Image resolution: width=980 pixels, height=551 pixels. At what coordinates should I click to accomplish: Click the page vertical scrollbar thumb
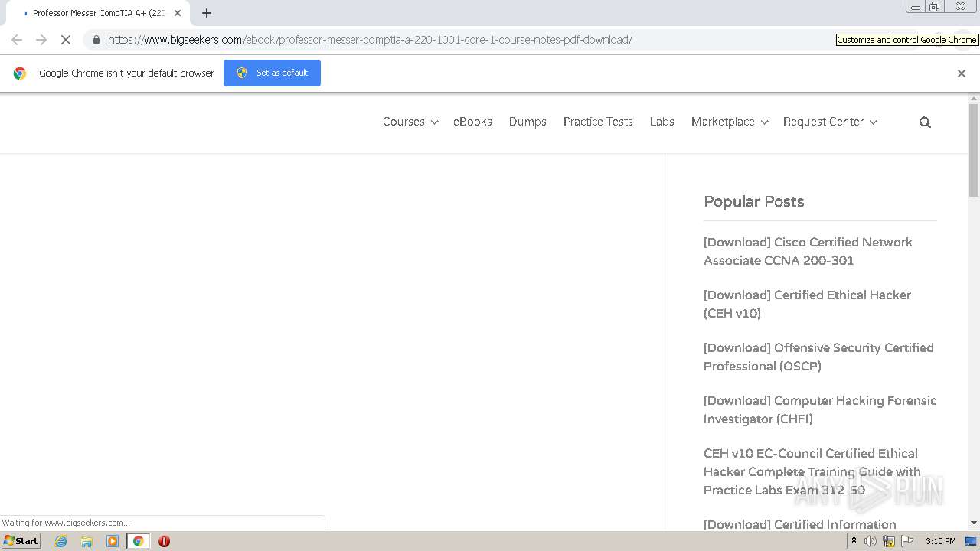pos(974,149)
